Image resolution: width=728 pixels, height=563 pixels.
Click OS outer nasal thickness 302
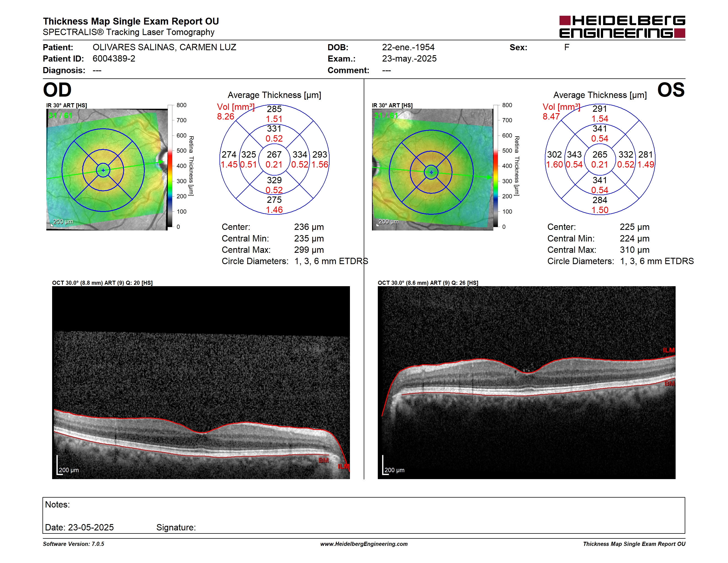554,155
